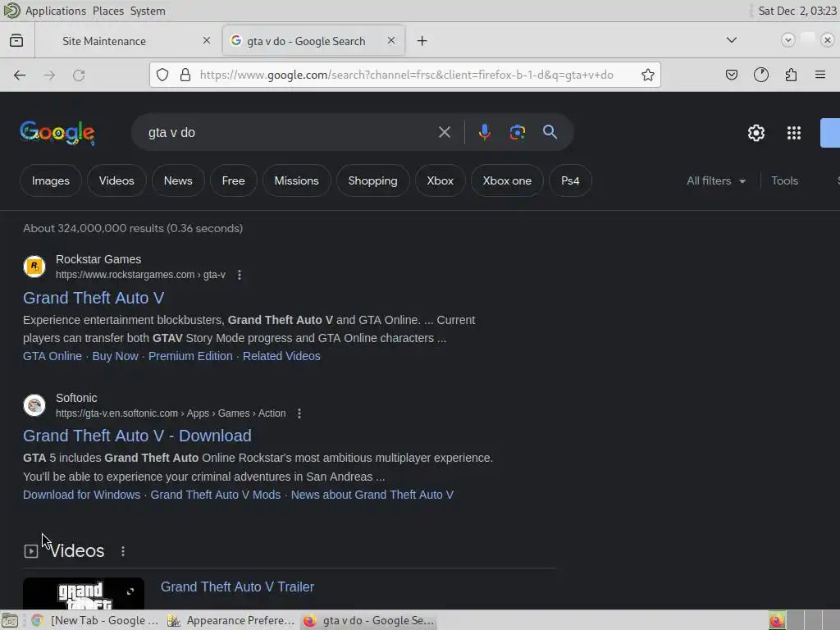Apply the Free filter chip
The height and width of the screenshot is (630, 840).
(x=234, y=181)
